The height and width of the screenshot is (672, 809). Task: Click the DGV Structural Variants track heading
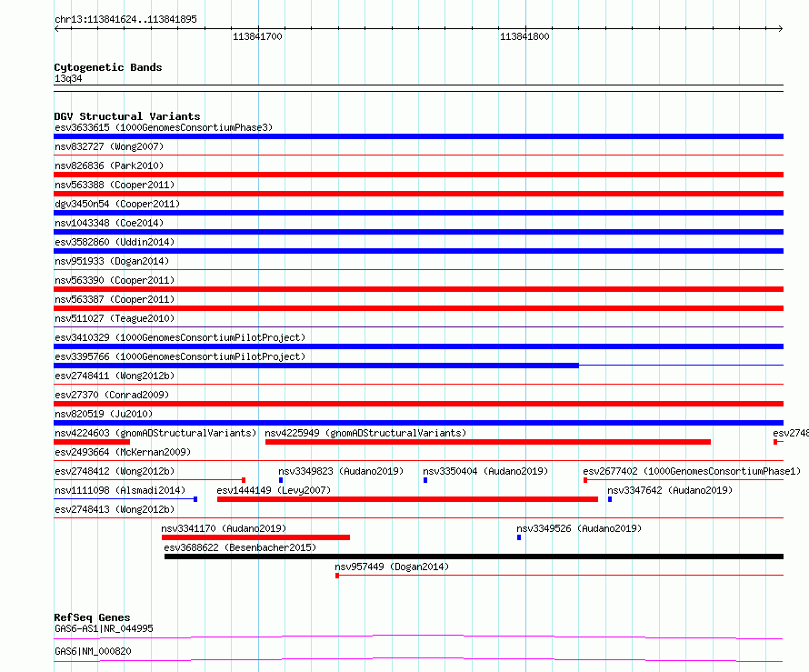tap(127, 116)
